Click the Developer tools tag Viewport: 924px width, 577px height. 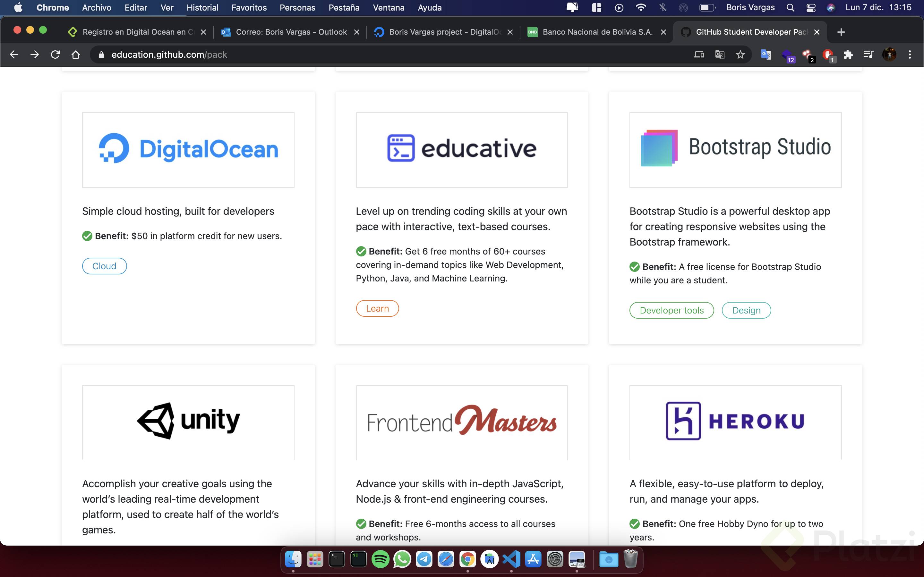[x=671, y=310]
